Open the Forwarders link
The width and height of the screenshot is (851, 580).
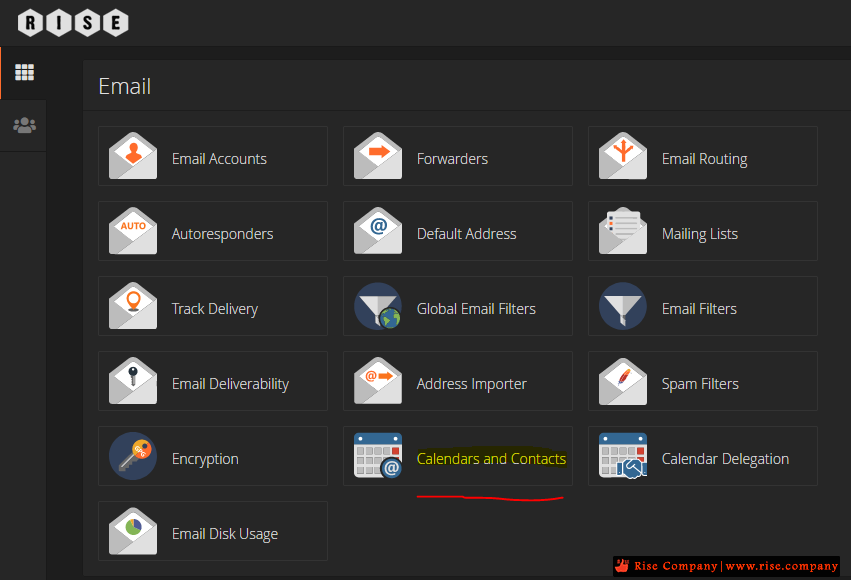452,158
